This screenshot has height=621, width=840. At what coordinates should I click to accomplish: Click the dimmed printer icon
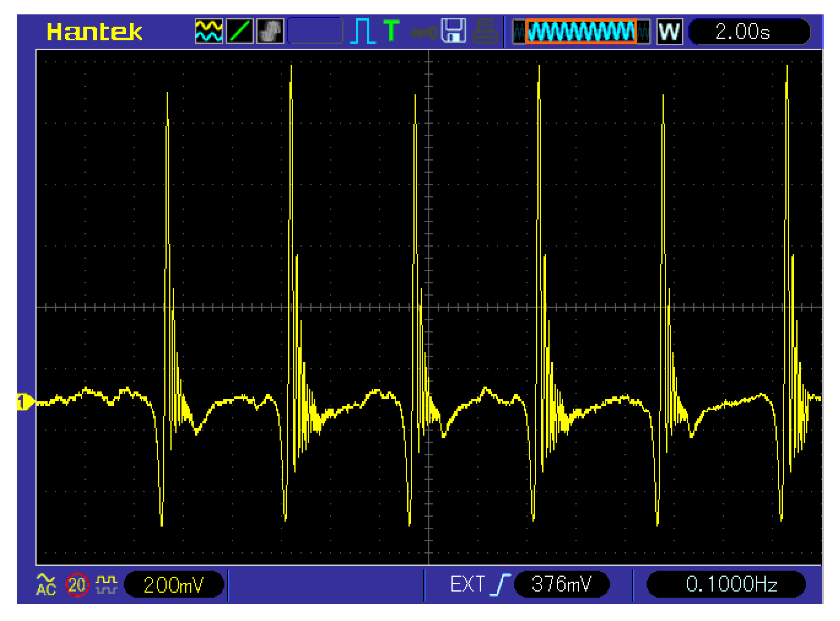click(485, 30)
